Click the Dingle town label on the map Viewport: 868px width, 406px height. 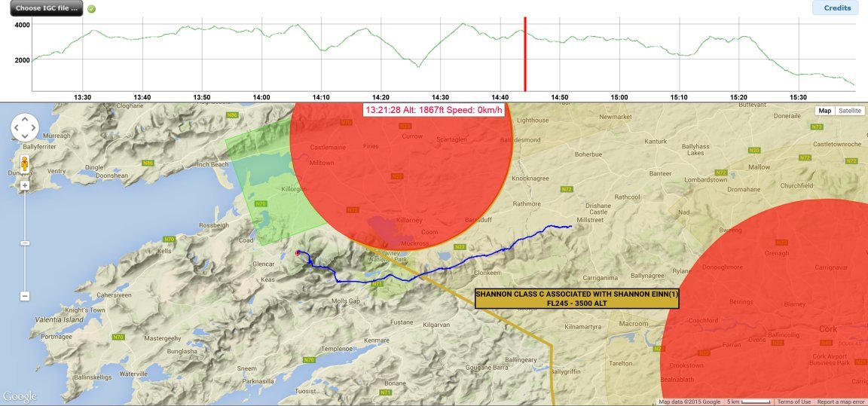click(94, 168)
